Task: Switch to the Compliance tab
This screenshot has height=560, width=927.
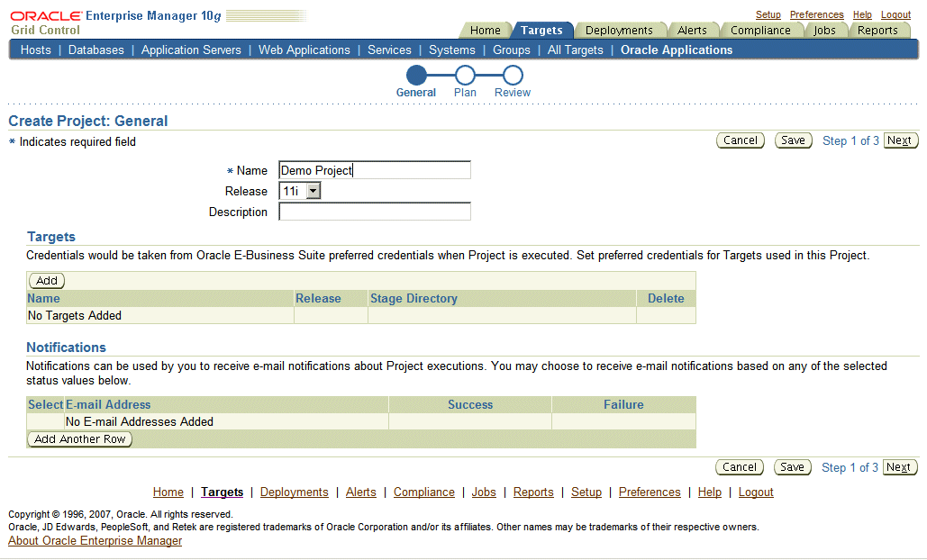Action: 761,30
